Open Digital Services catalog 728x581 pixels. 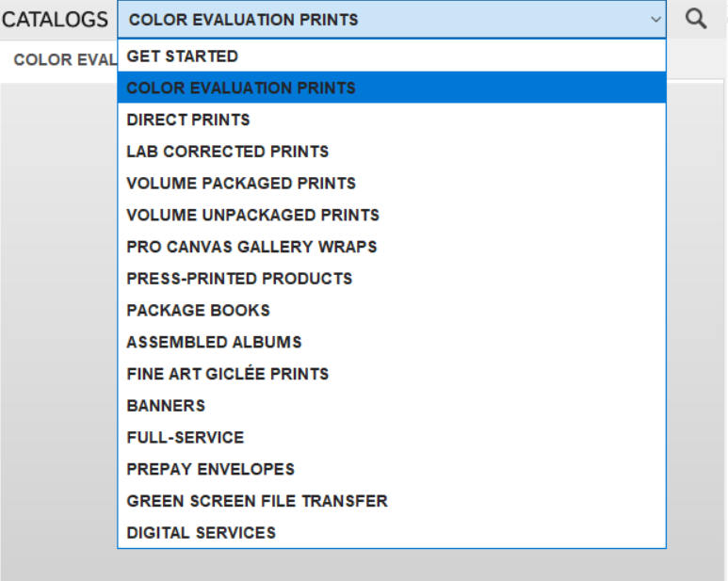click(x=202, y=533)
